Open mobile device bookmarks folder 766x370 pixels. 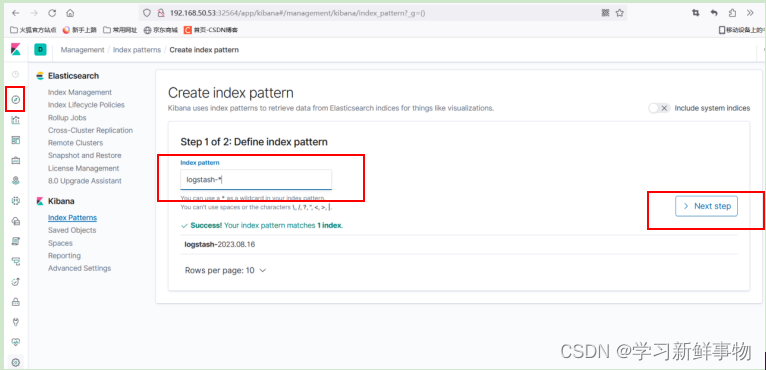tap(742, 30)
